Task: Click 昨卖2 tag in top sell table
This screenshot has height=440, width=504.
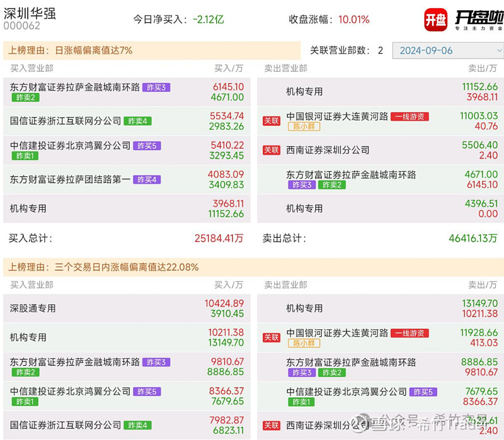Action: pyautogui.click(x=332, y=185)
